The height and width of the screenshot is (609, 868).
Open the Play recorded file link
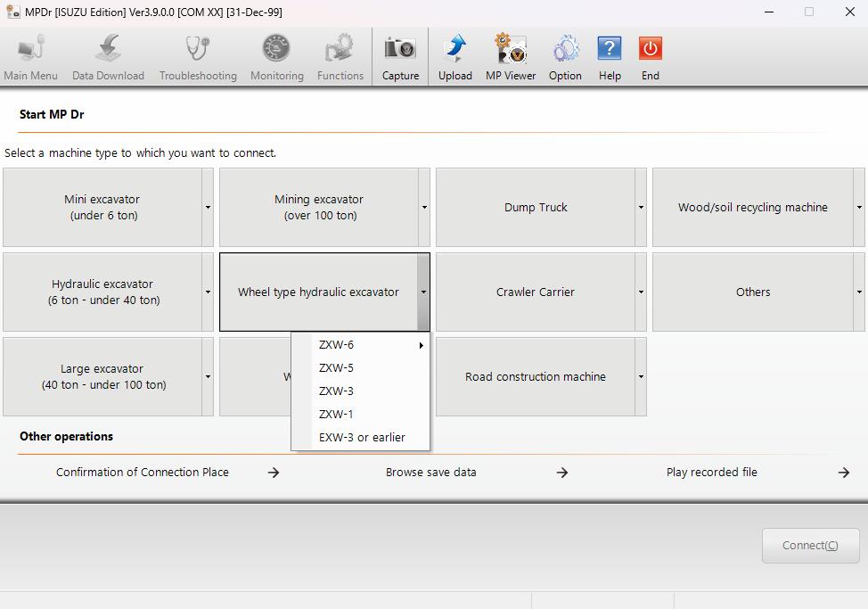pyautogui.click(x=711, y=473)
